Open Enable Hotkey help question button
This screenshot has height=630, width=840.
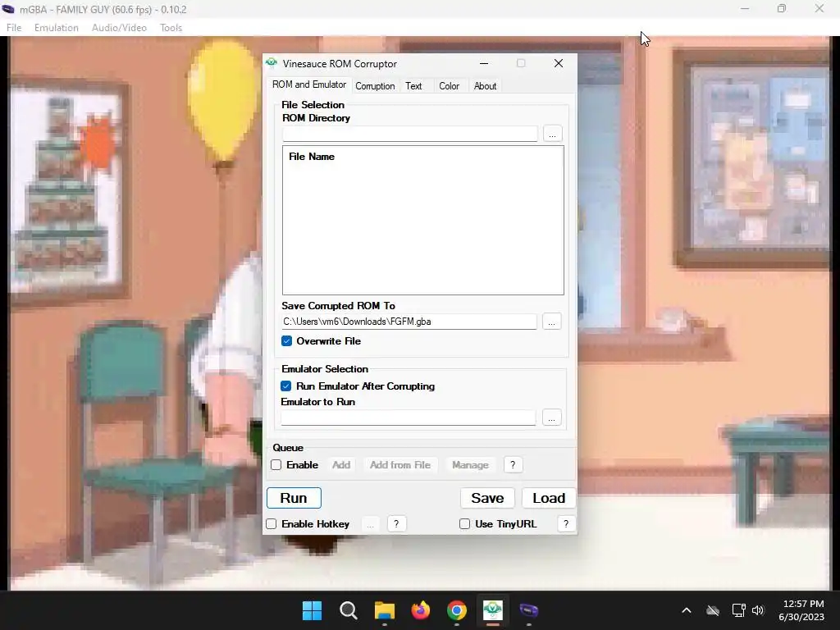(396, 524)
